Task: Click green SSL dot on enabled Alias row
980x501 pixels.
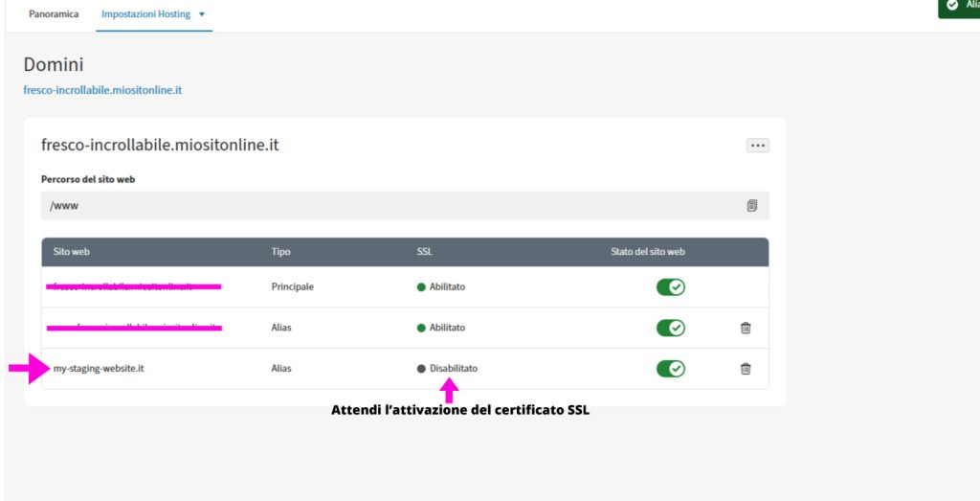Action: point(421,328)
